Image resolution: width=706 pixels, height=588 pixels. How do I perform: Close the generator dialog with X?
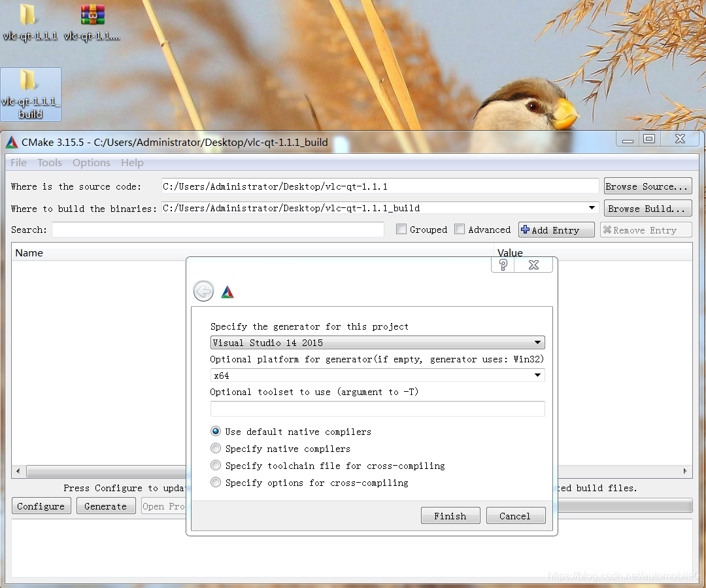pyautogui.click(x=533, y=265)
